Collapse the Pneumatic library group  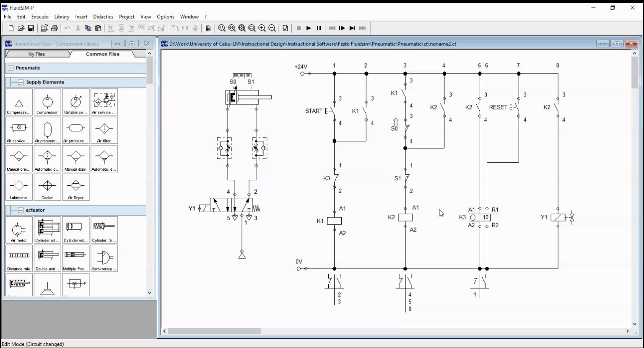11,68
